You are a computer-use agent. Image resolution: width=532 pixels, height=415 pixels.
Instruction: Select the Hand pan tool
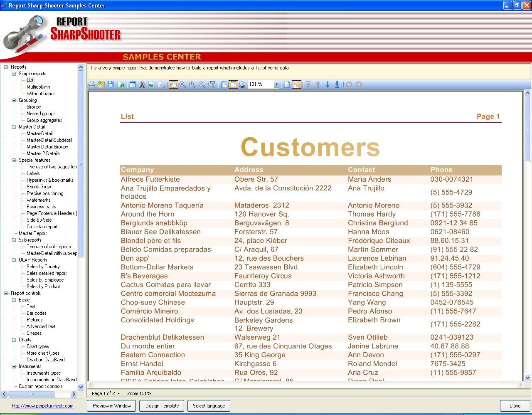[173, 84]
